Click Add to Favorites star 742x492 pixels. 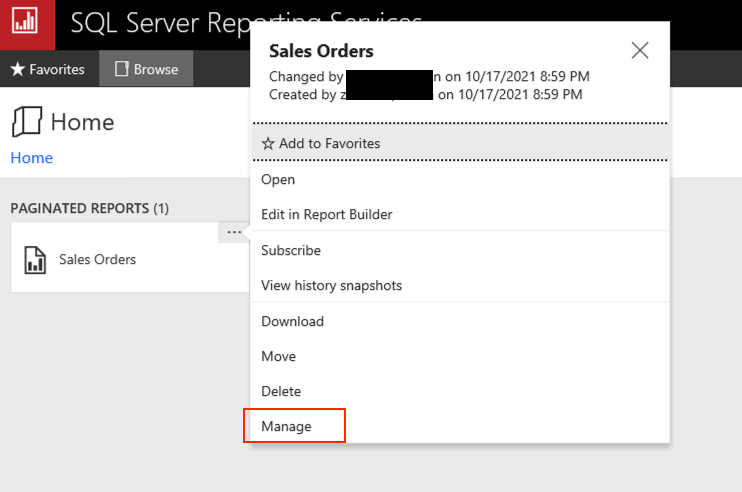point(268,143)
